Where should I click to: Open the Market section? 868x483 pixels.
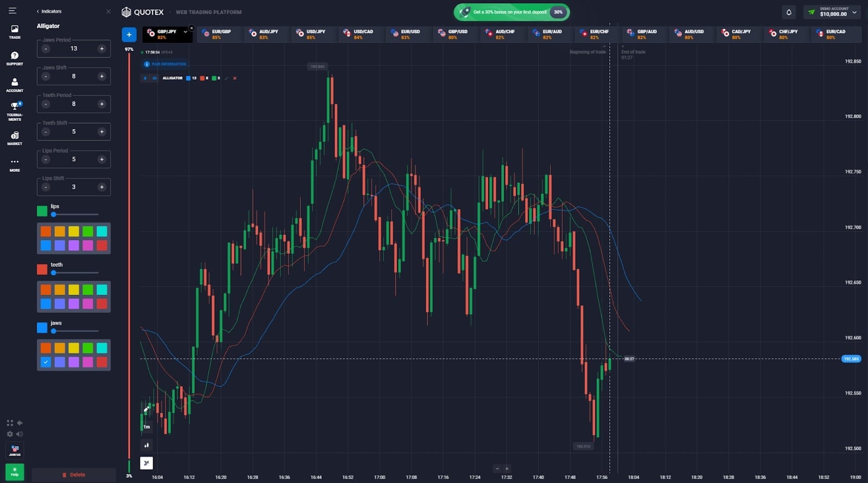15,138
